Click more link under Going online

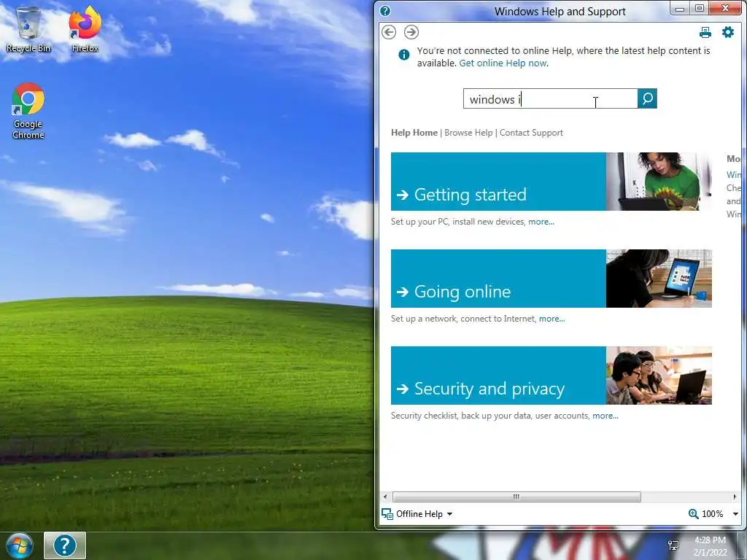pyautogui.click(x=551, y=319)
